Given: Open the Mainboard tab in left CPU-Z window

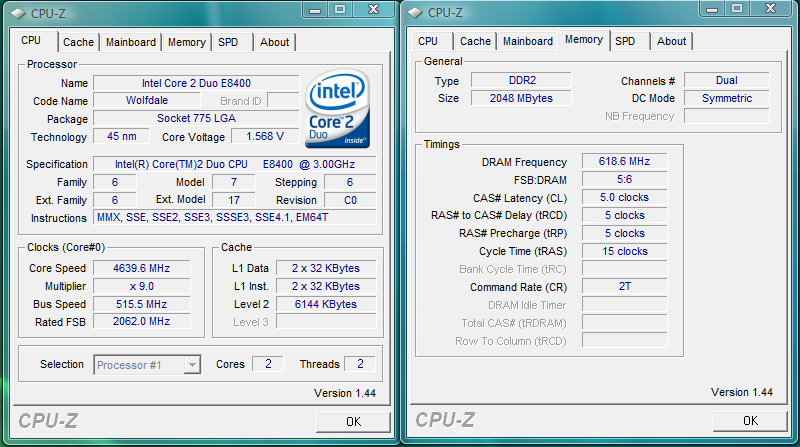Looking at the screenshot, I should tap(131, 42).
